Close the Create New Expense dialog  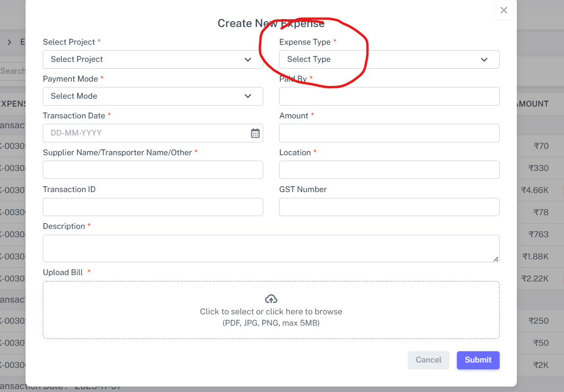pyautogui.click(x=504, y=10)
